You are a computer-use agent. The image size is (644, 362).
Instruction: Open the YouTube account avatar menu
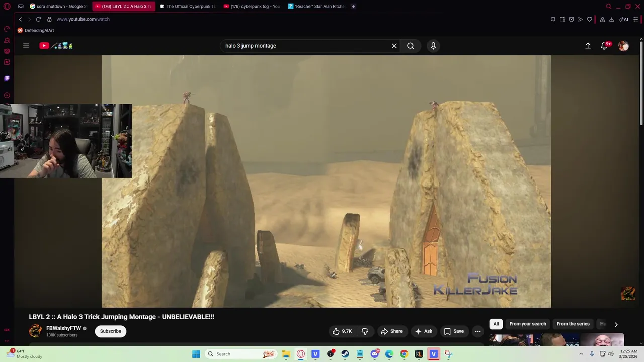tap(623, 46)
